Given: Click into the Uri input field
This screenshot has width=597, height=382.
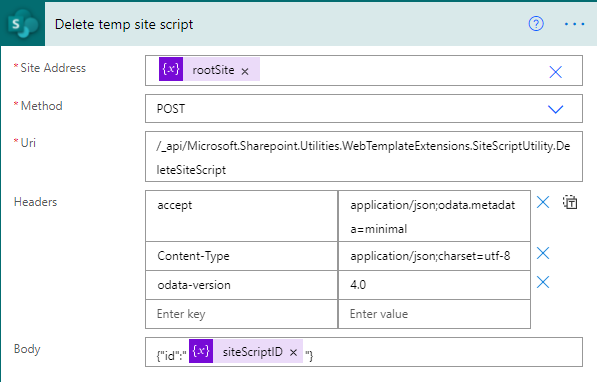Looking at the screenshot, I should point(364,157).
